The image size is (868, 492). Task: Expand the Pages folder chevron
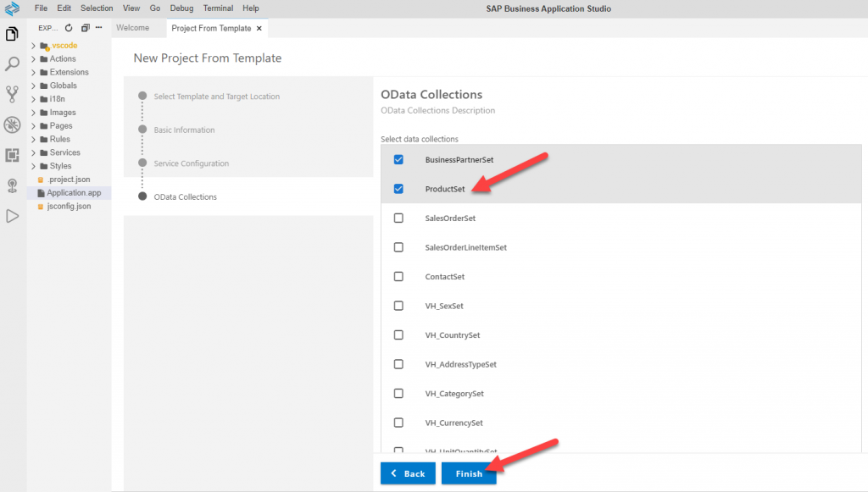tap(33, 126)
